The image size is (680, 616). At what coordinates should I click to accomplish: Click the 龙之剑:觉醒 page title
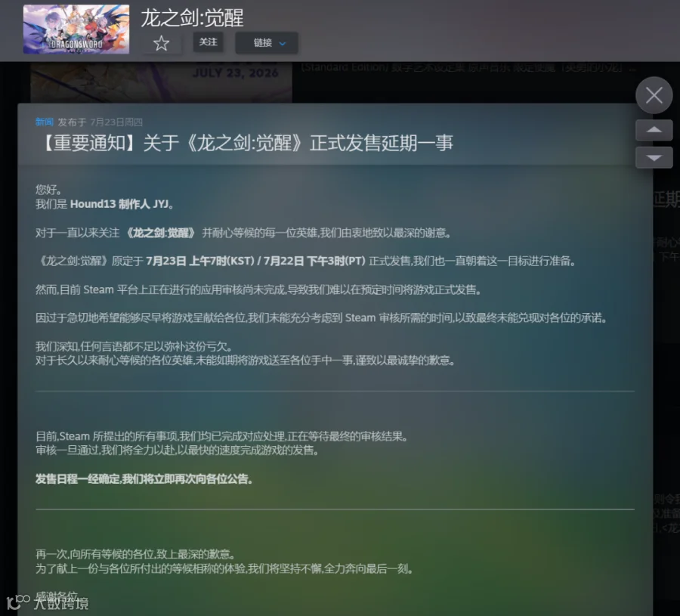coord(192,18)
